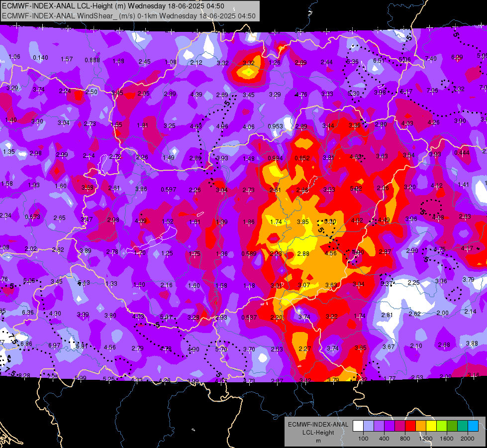Click the legend label '100'
Screen dimensions: 487x448
tap(363, 439)
